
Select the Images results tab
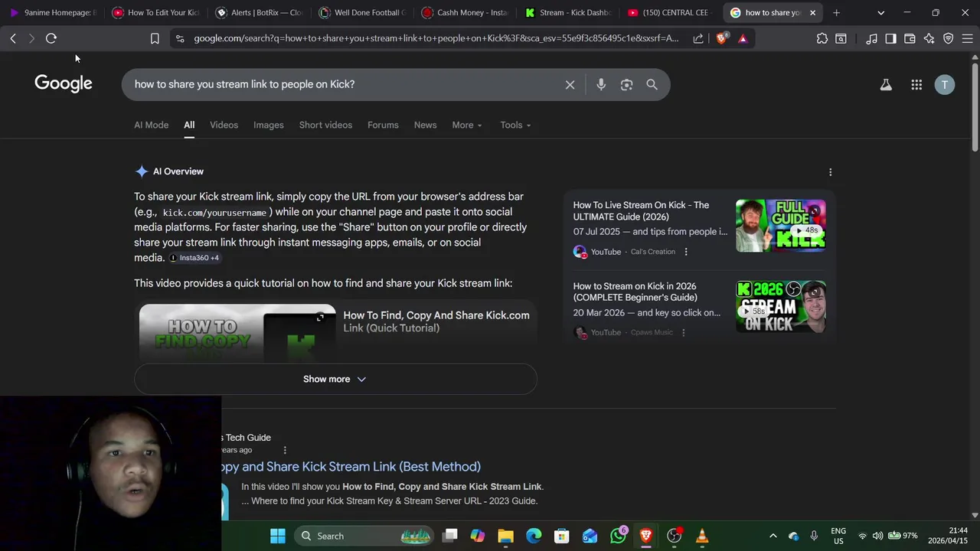(x=269, y=125)
